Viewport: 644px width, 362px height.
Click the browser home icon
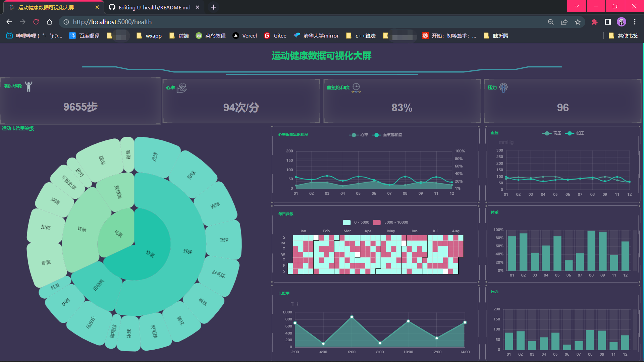tap(50, 22)
